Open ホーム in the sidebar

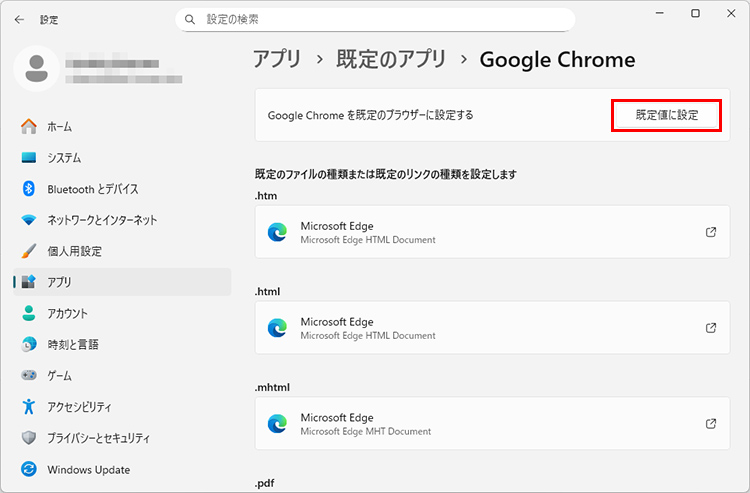(59, 127)
